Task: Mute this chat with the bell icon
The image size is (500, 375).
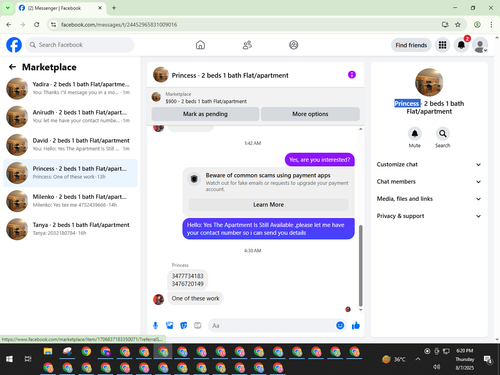Action: click(415, 134)
